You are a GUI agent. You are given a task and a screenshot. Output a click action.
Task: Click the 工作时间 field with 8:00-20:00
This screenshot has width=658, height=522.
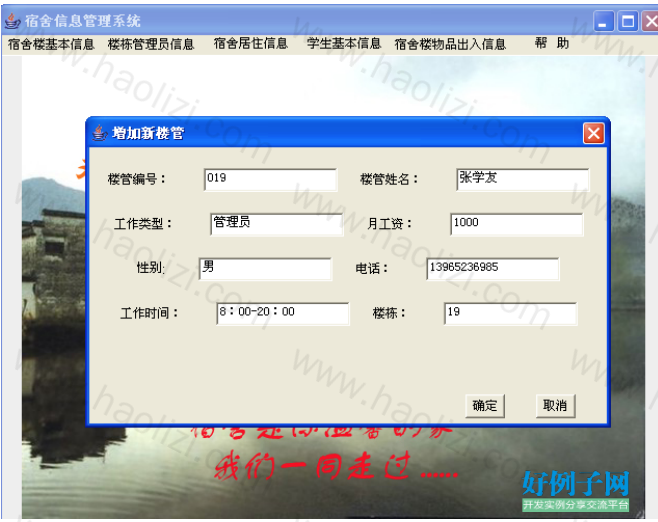(x=282, y=313)
